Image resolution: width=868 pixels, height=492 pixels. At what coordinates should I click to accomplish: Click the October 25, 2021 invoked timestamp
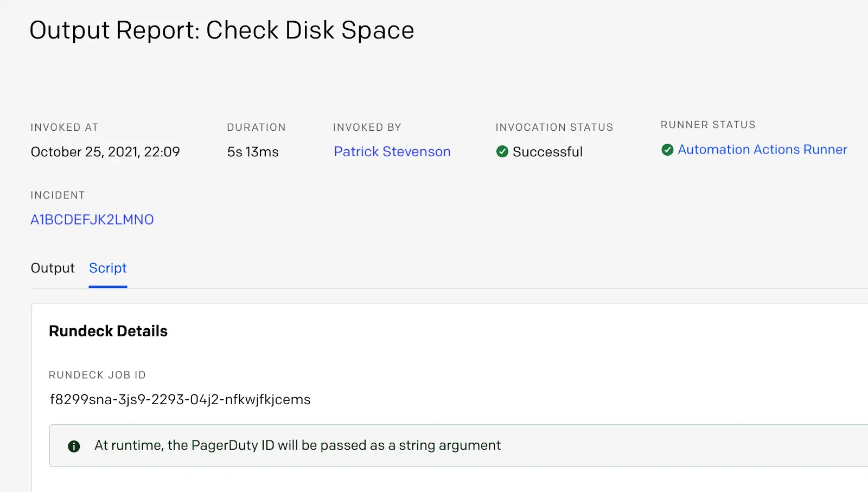105,152
